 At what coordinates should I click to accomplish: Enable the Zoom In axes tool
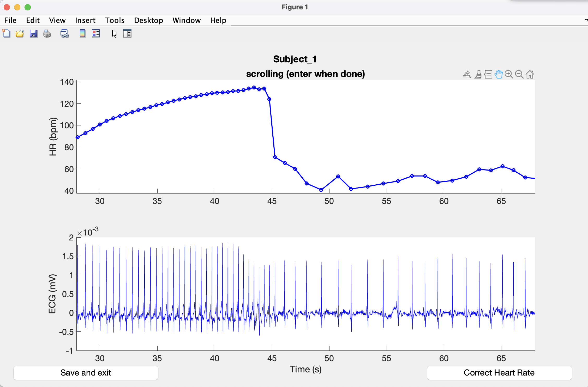(x=509, y=75)
